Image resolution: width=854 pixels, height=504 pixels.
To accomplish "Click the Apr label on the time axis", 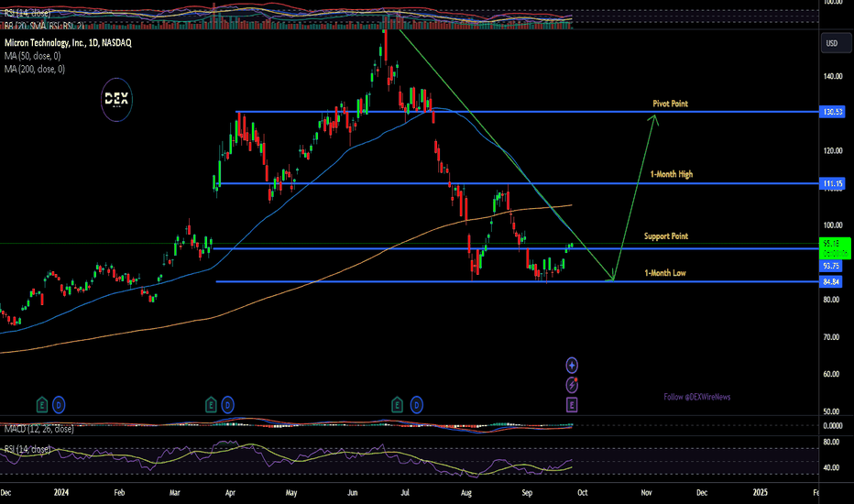I will pyautogui.click(x=230, y=493).
